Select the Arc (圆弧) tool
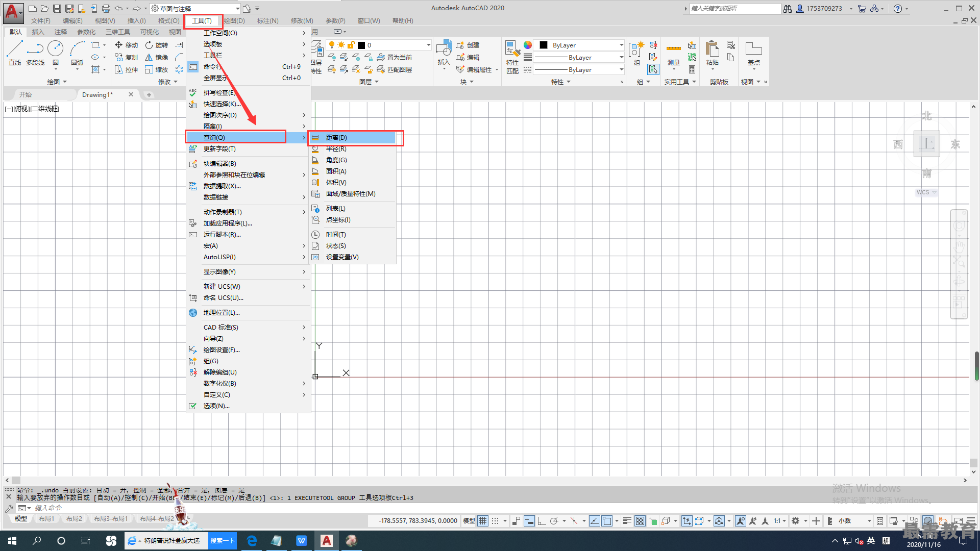The image size is (980, 551). tap(77, 53)
